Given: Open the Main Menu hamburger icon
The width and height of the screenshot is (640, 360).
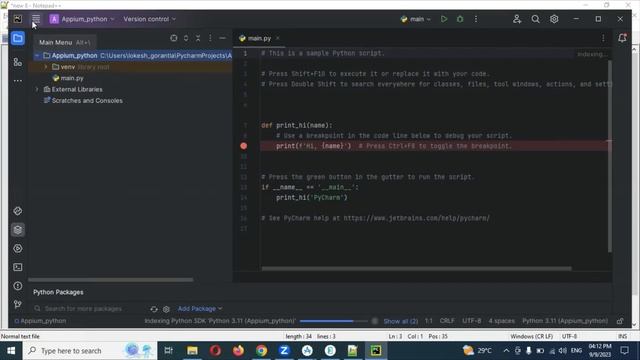Looking at the screenshot, I should [x=36, y=19].
